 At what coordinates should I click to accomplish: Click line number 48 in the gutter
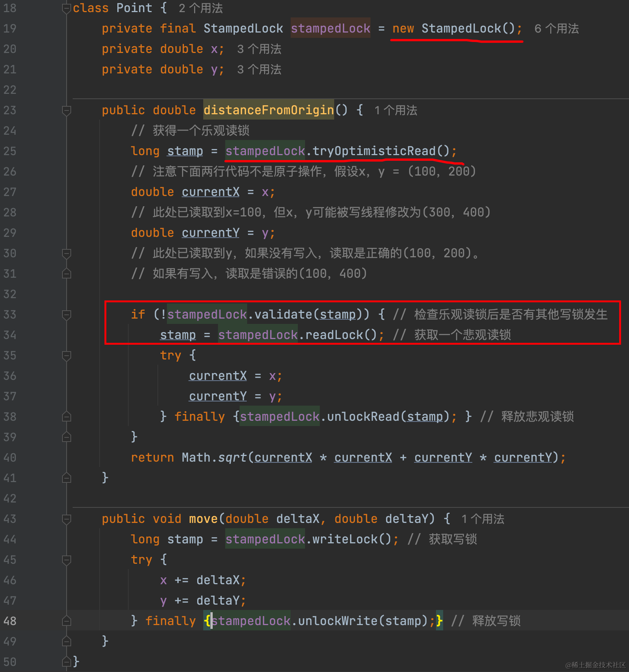(x=10, y=621)
